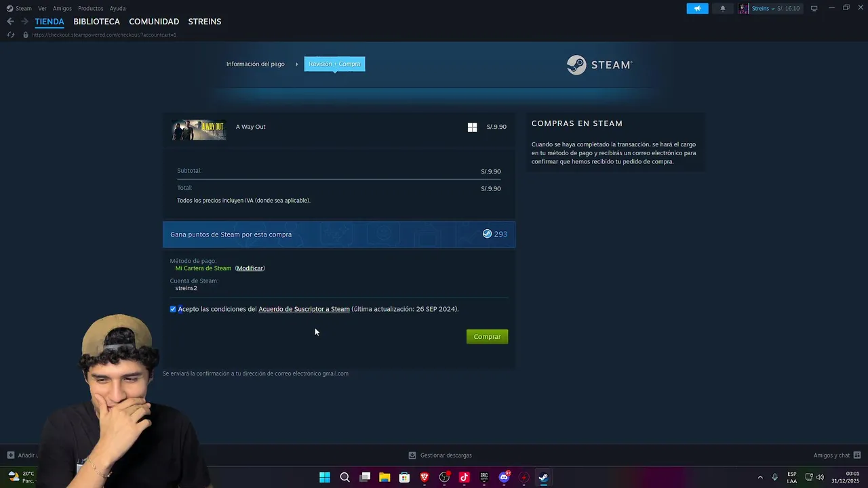Click the S/.9.90 total amount
868x488 pixels.
491,188
